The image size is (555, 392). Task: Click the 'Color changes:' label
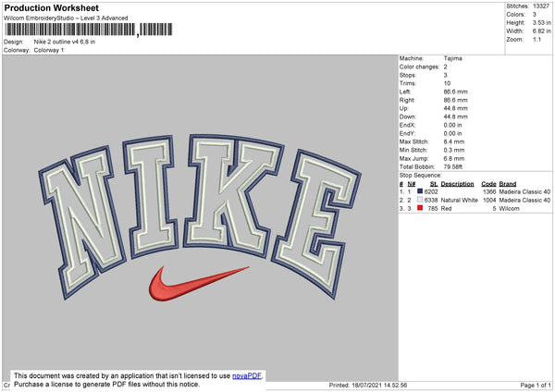pyautogui.click(x=419, y=67)
